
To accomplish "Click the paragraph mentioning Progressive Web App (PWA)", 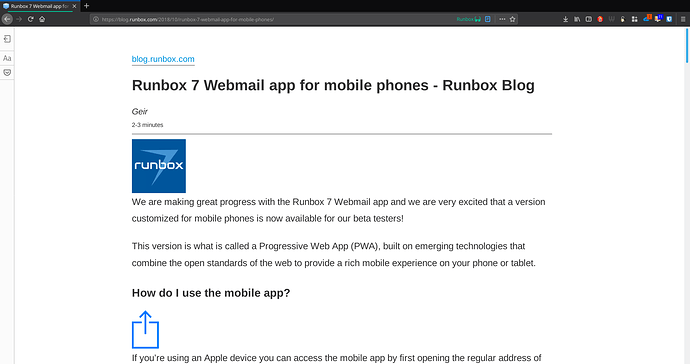I will click(334, 254).
